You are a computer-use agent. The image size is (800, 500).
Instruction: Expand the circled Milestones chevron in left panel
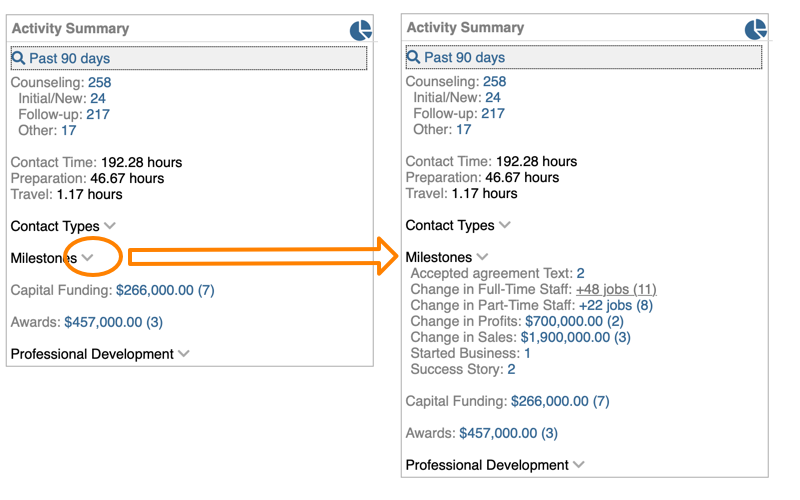click(88, 258)
